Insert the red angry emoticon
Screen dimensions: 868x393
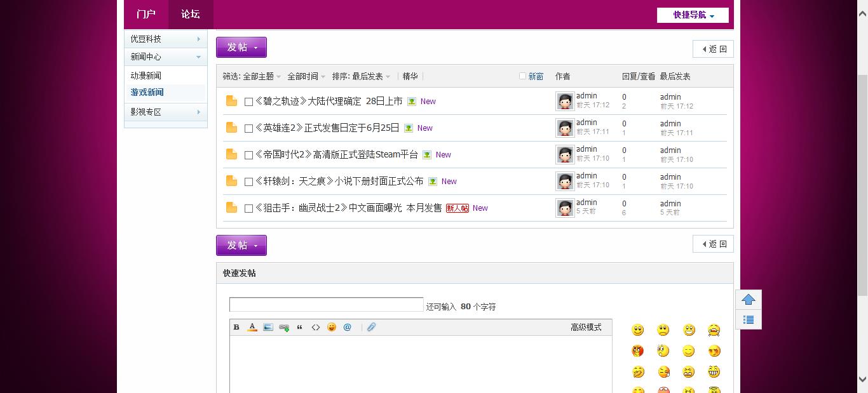[638, 351]
